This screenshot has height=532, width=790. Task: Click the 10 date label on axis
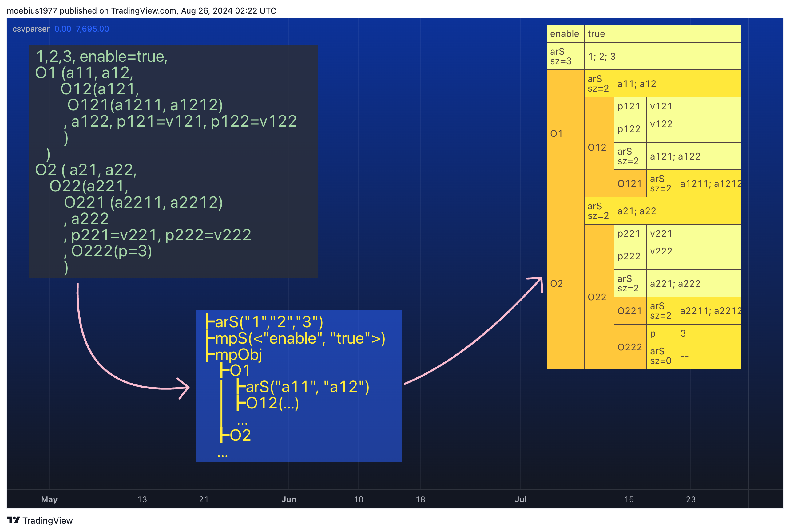359,499
